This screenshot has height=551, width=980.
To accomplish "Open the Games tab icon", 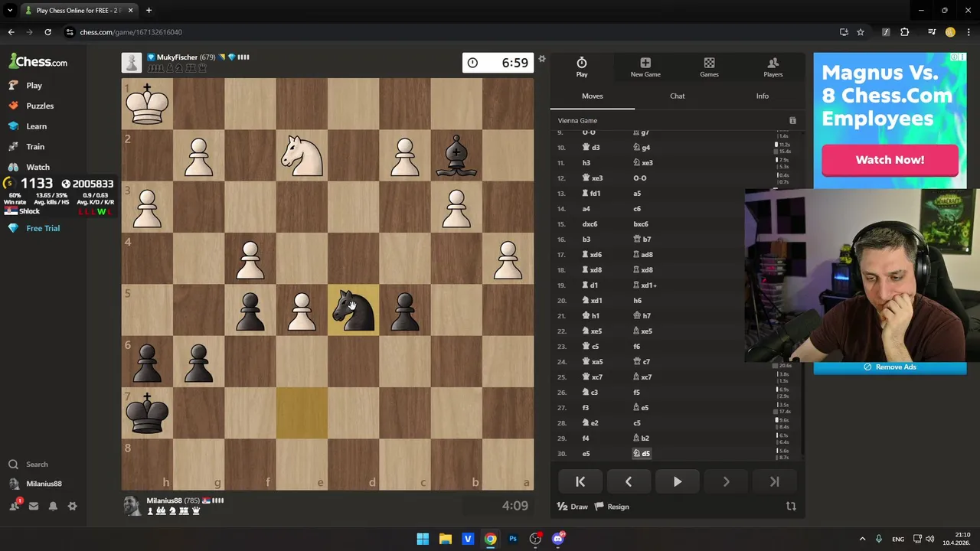I will [x=709, y=67].
